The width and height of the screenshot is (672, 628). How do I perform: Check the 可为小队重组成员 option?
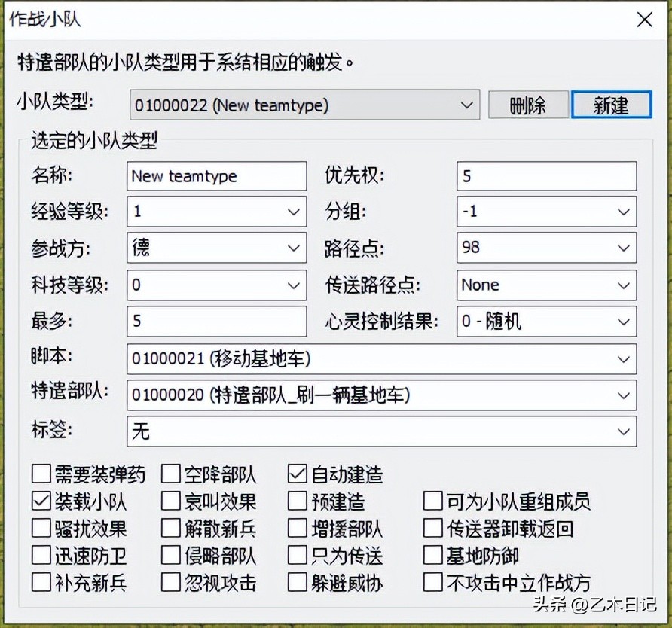point(433,501)
